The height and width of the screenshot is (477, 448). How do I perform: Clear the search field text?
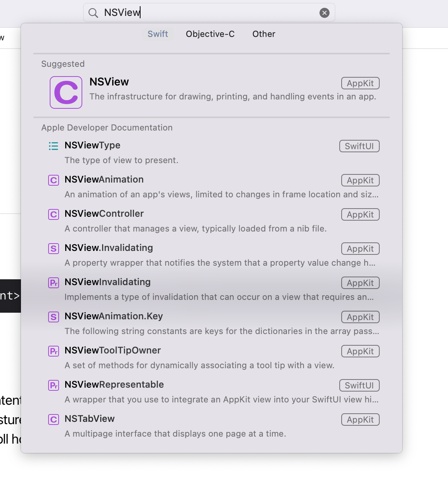(x=324, y=13)
